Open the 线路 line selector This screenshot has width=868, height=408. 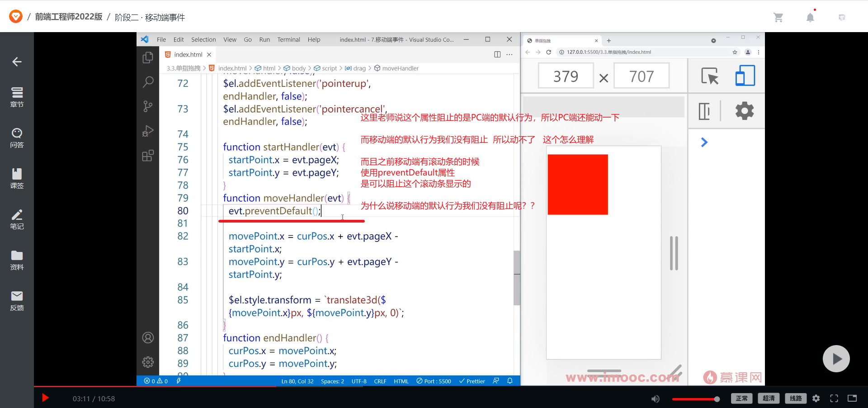pos(796,399)
